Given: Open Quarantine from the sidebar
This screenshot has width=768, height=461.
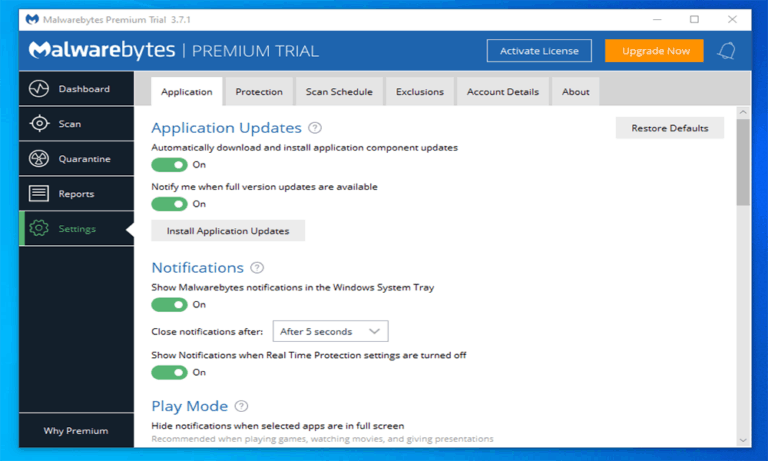Looking at the screenshot, I should click(76, 159).
